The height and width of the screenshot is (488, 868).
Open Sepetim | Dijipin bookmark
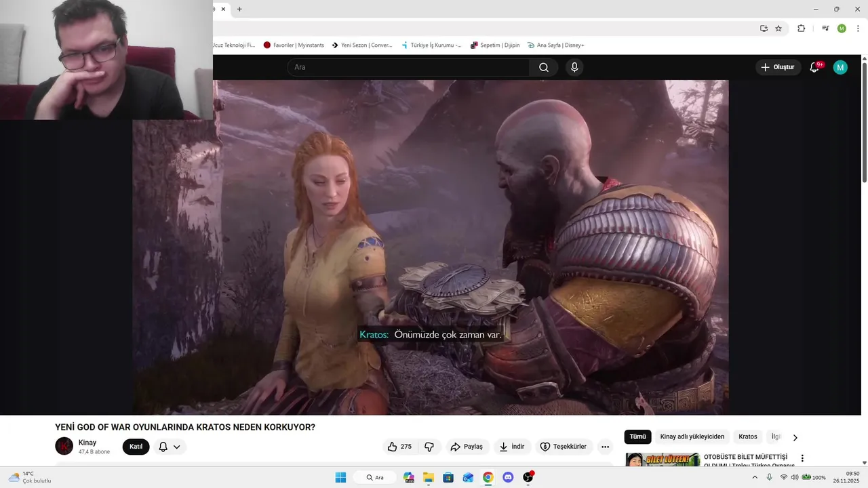[495, 45]
